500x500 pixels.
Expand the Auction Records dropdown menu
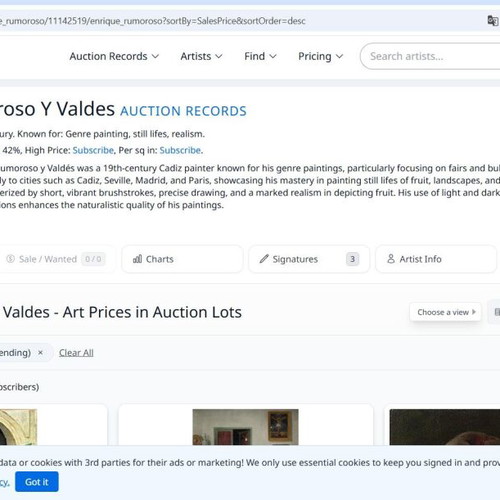tap(114, 56)
